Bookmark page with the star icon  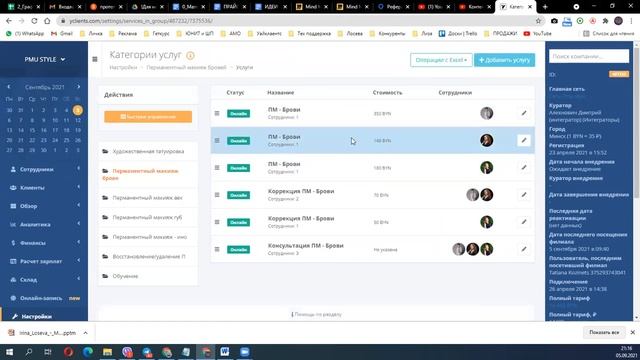coord(538,21)
